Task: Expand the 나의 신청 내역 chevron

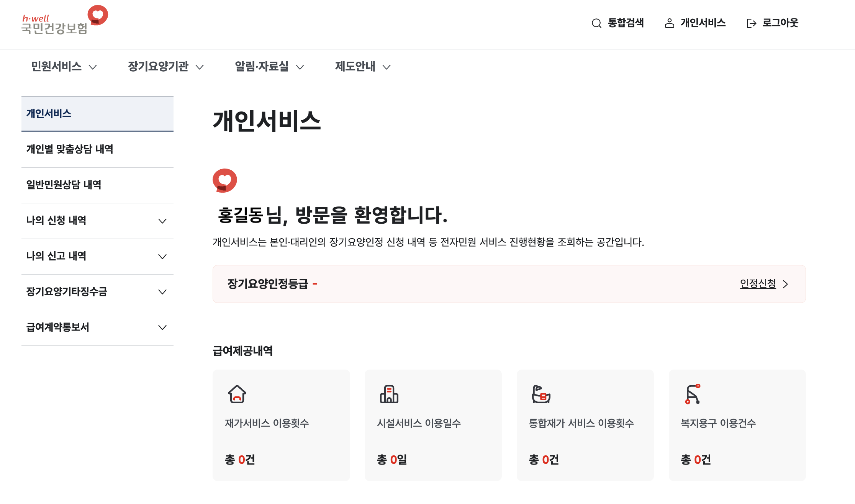Action: pyautogui.click(x=162, y=221)
